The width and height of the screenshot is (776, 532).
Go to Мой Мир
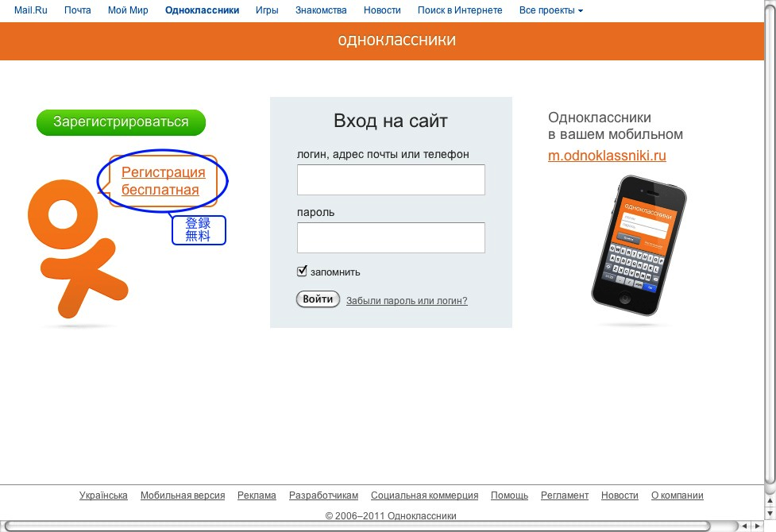[128, 10]
